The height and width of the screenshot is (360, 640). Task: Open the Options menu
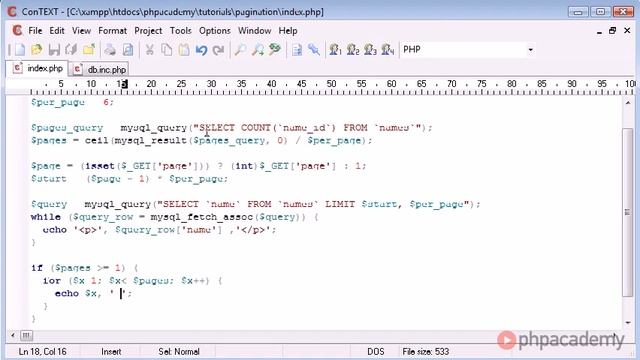coord(215,31)
